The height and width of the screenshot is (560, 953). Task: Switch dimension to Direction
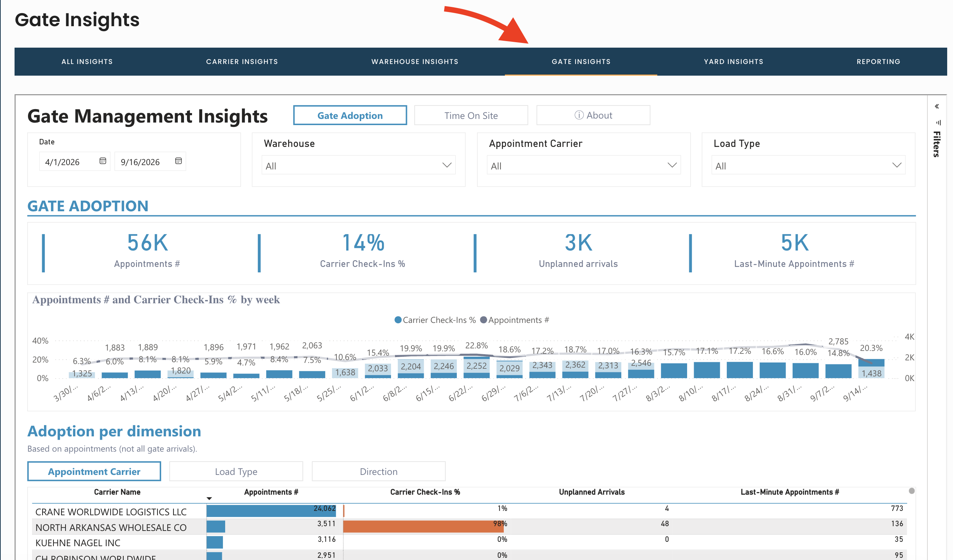pyautogui.click(x=379, y=472)
